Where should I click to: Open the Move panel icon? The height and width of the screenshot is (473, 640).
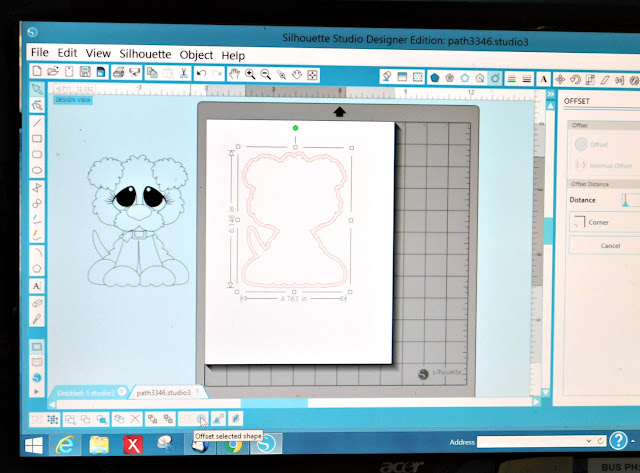560,80
